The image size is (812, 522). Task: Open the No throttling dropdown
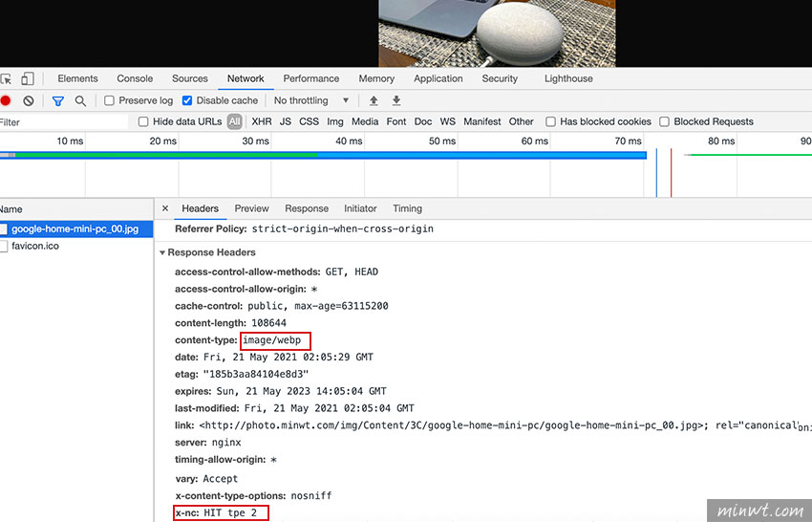coord(311,100)
